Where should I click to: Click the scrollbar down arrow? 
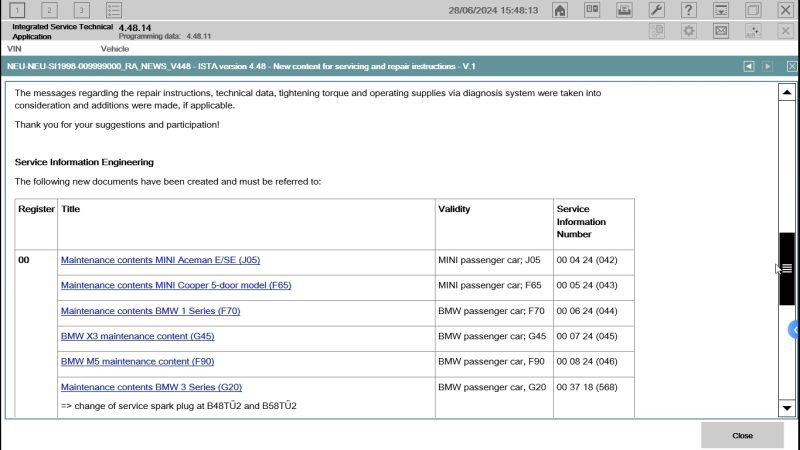tap(787, 408)
